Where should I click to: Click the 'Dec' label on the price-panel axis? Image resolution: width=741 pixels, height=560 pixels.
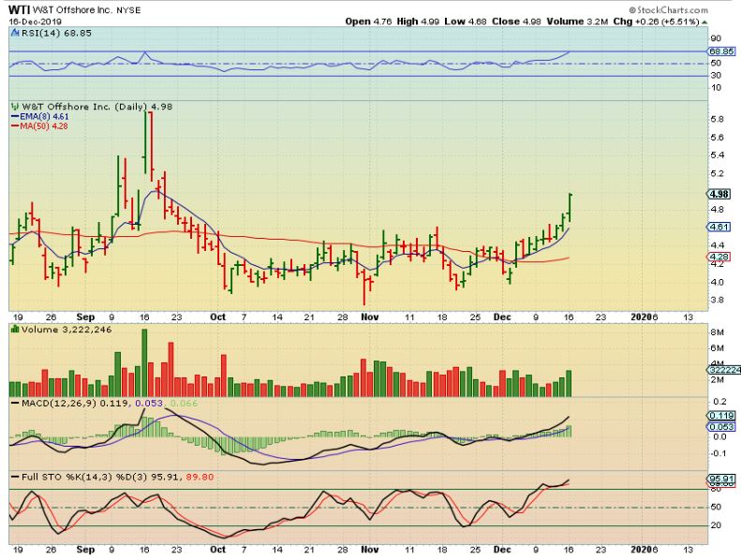[x=502, y=317]
